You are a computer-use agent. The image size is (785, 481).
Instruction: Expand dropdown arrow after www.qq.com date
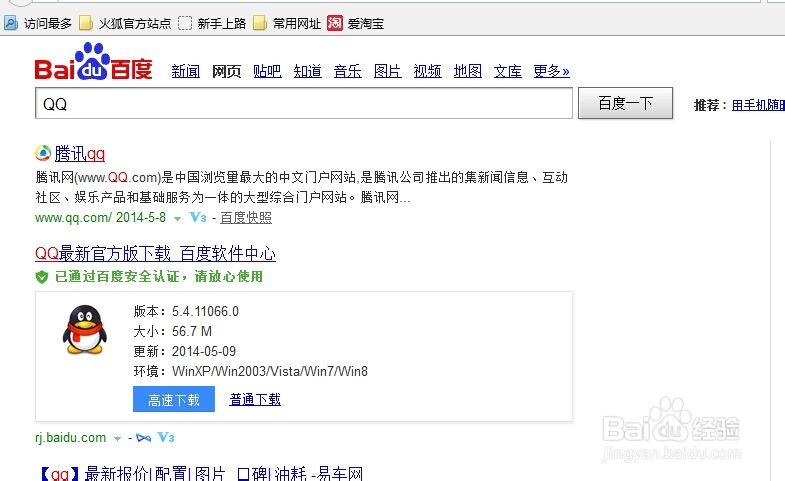tap(177, 219)
